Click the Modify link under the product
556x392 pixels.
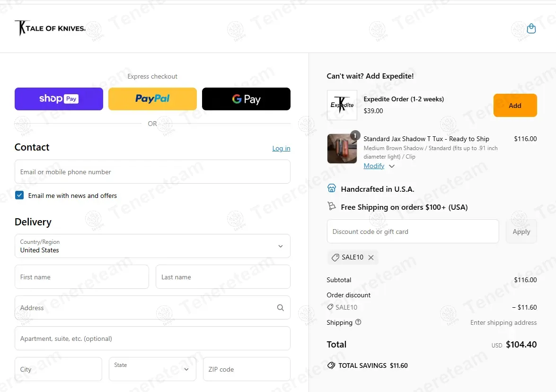(x=374, y=166)
